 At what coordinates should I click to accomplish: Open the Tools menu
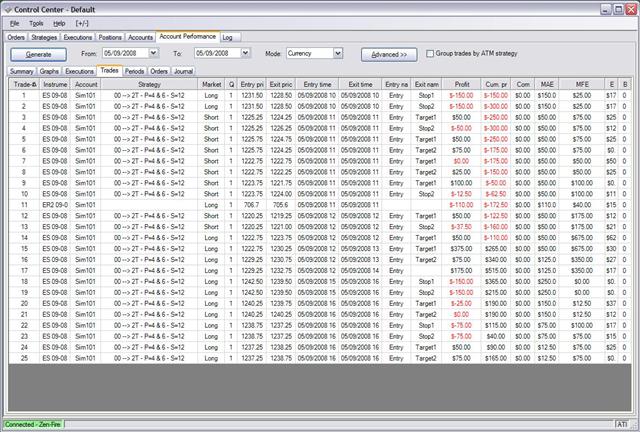pyautogui.click(x=36, y=24)
